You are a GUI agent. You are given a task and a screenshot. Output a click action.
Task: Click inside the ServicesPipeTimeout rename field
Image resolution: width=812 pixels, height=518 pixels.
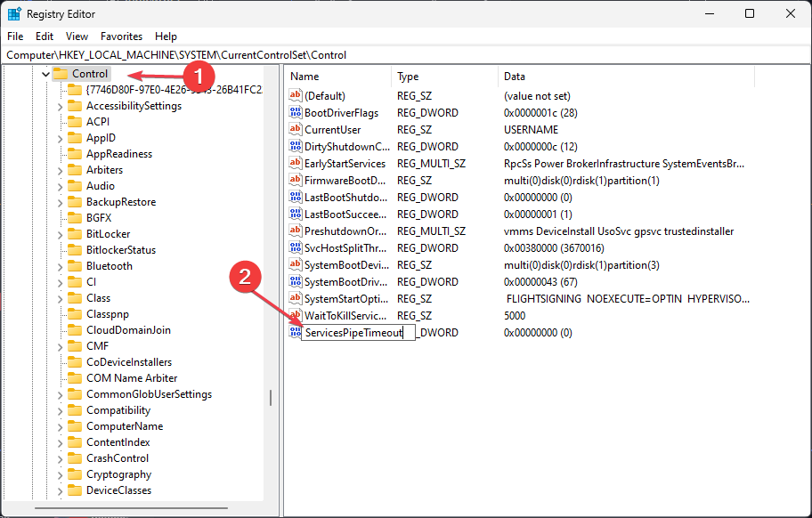pyautogui.click(x=357, y=333)
